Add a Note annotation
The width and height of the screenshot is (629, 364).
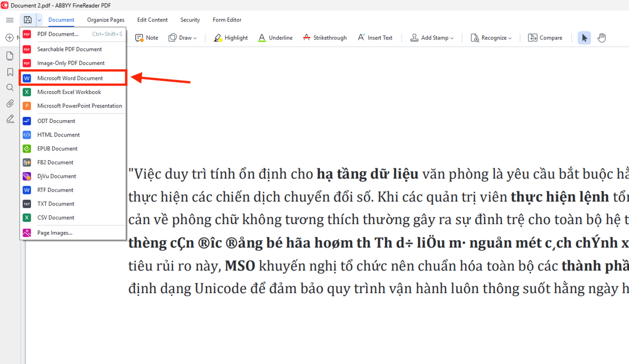[x=146, y=37]
